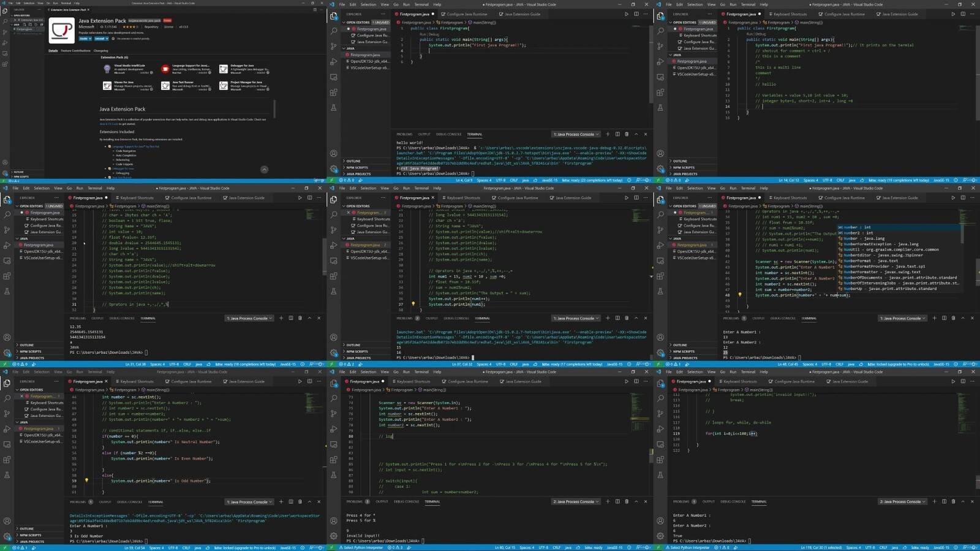Split the terminal in the autocomplete-popup window
Image resolution: width=980 pixels, height=551 pixels.
pos(944,318)
